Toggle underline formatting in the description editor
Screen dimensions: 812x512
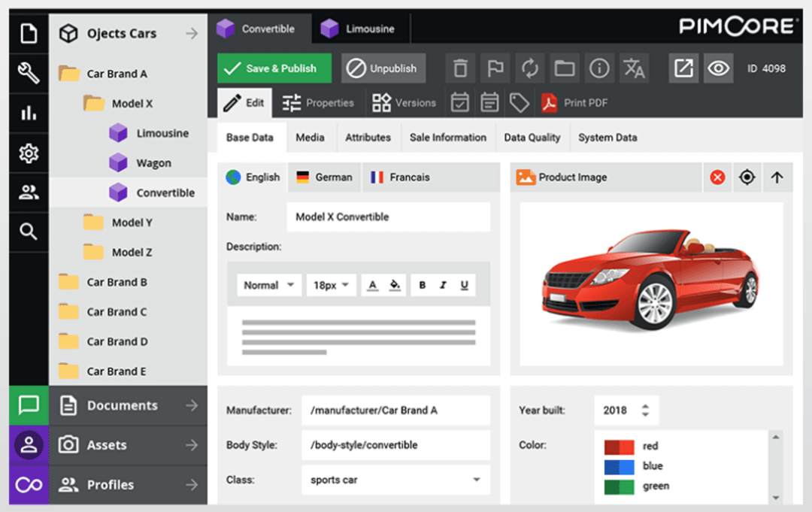pyautogui.click(x=464, y=285)
